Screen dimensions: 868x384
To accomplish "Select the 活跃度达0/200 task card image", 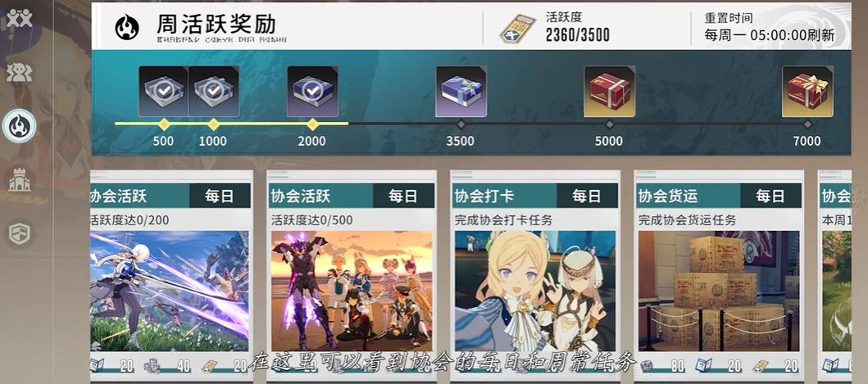I will click(x=170, y=291).
